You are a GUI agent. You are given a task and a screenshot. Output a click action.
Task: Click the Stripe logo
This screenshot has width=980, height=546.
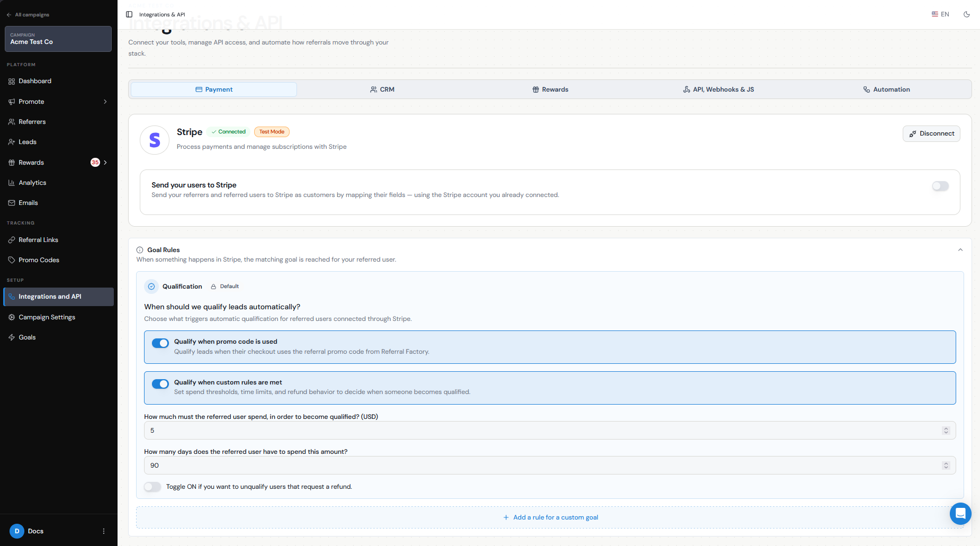[x=155, y=140]
